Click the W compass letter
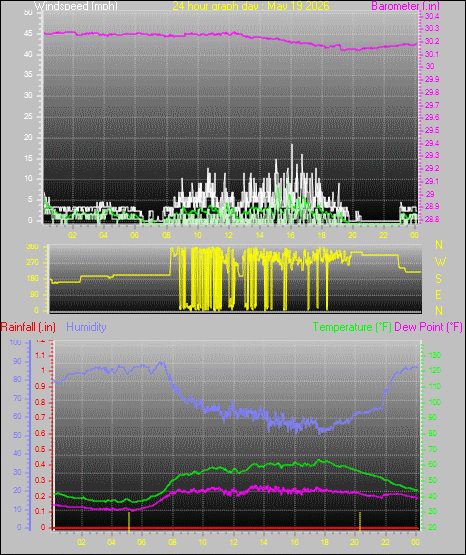 [440, 262]
